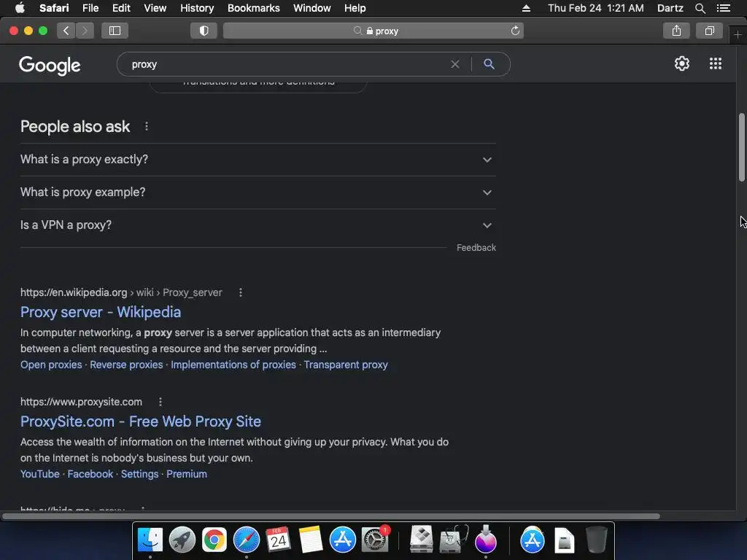
Task: Click the eject icon in menu bar
Action: (x=526, y=8)
